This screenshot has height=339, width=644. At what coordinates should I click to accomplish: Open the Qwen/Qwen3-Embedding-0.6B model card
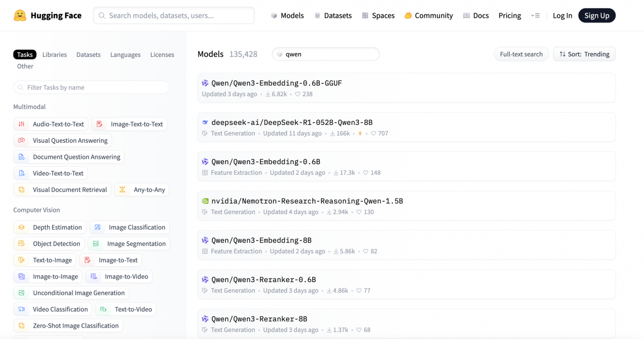(406, 166)
